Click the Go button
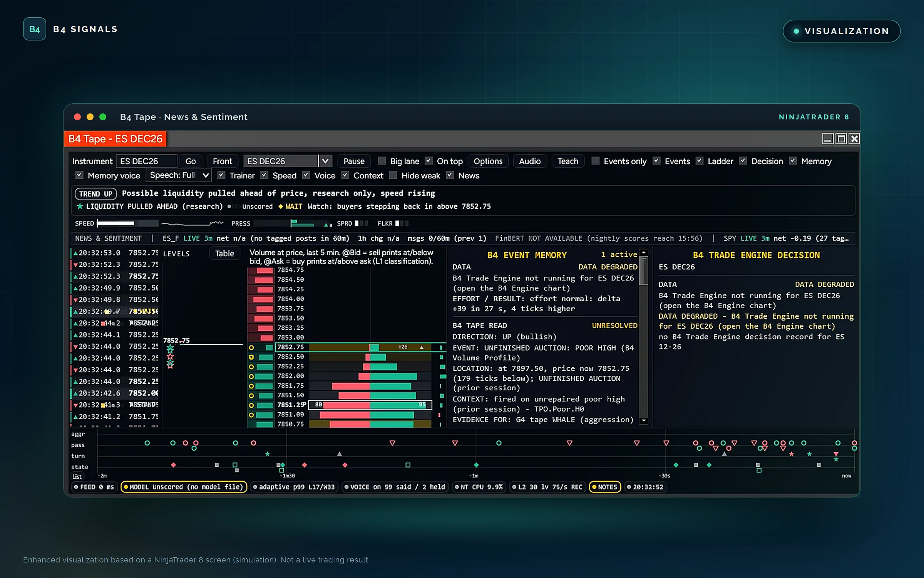Image resolution: width=924 pixels, height=578 pixels. tap(191, 161)
